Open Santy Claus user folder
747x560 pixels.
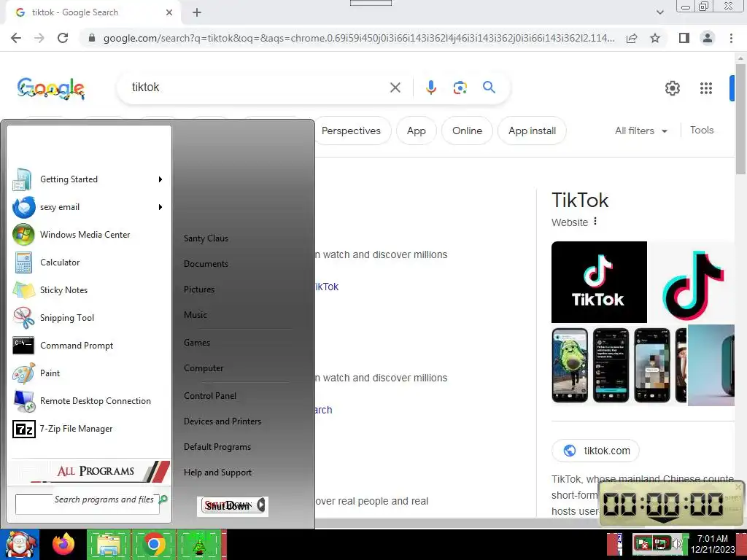(206, 238)
